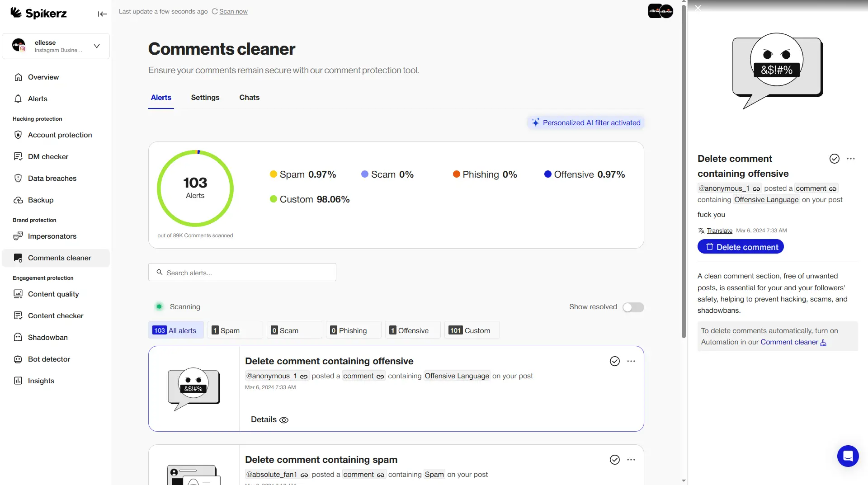Click link icon next to @anonymous_1 in list
Screen dimensions: 868x485
(304, 377)
